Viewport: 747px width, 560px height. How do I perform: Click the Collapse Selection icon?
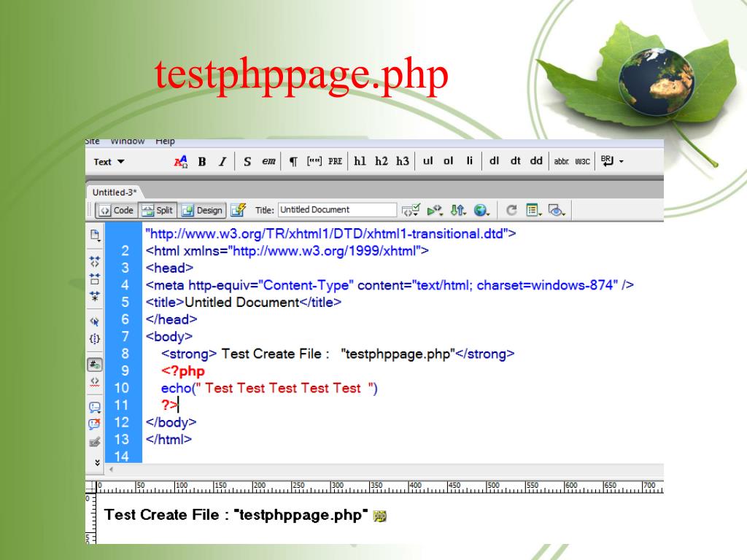click(95, 279)
